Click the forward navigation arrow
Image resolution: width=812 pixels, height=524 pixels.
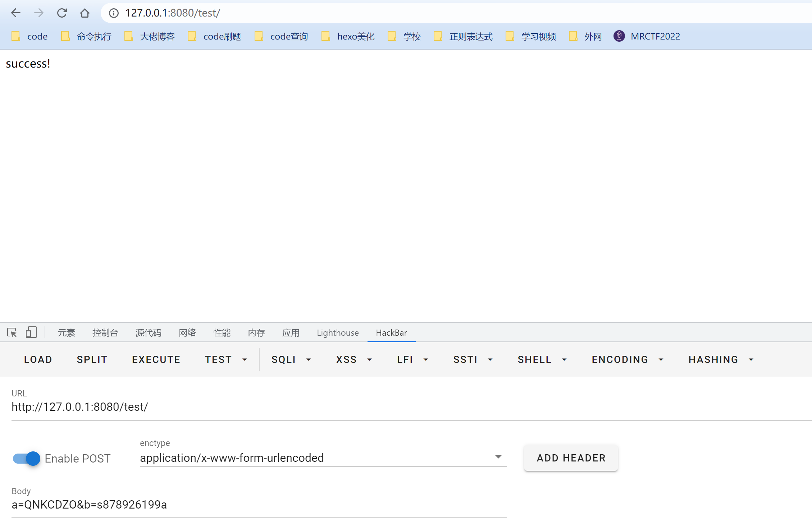click(x=39, y=13)
